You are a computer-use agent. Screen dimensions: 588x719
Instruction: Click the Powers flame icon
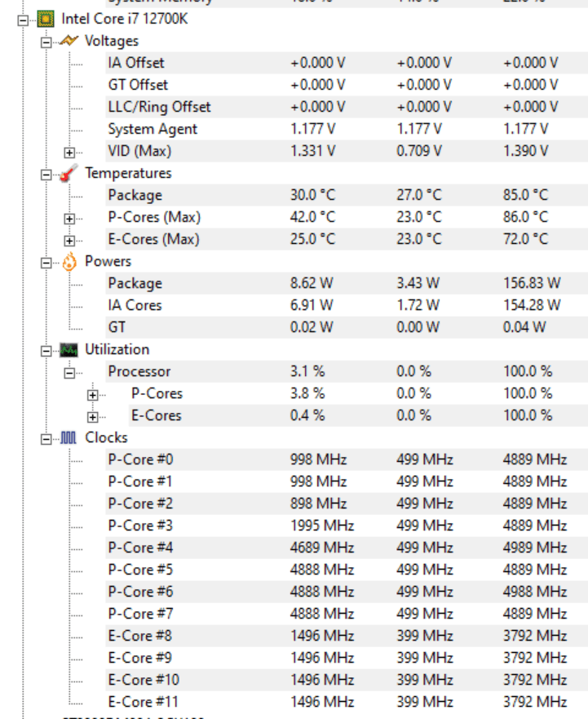pyautogui.click(x=69, y=262)
